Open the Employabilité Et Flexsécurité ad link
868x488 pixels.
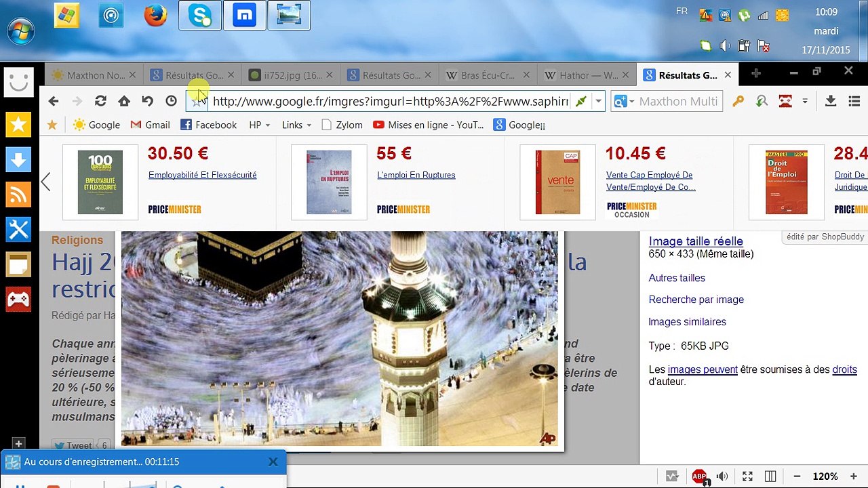pos(203,175)
